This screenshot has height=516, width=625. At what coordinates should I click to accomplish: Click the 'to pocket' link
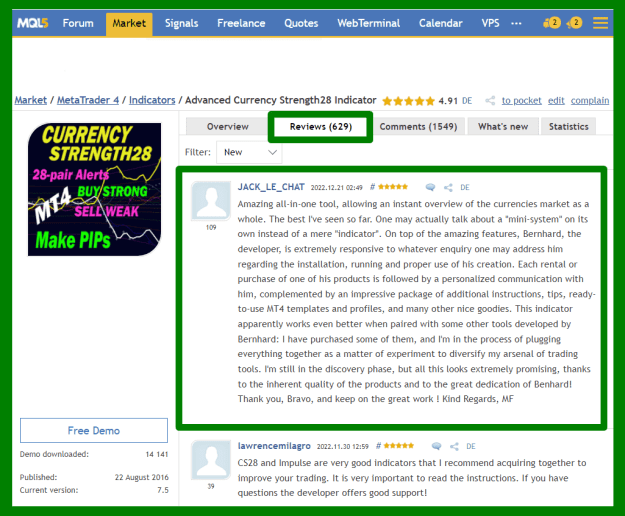click(521, 100)
